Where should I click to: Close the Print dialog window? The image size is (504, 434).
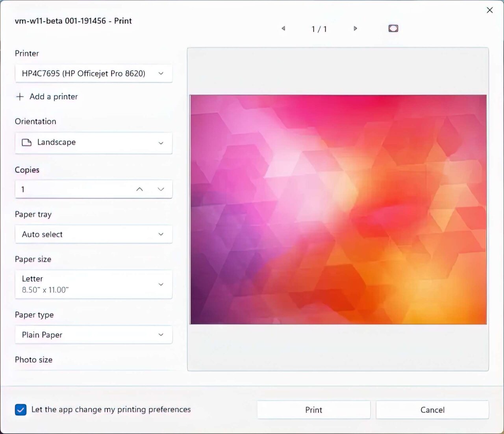coord(489,10)
